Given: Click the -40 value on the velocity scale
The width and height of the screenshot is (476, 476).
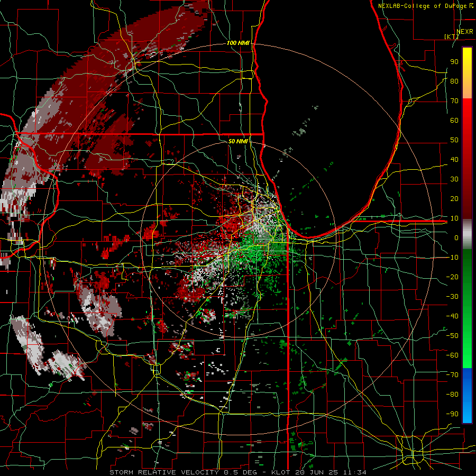Looking at the screenshot, I should coord(453,316).
